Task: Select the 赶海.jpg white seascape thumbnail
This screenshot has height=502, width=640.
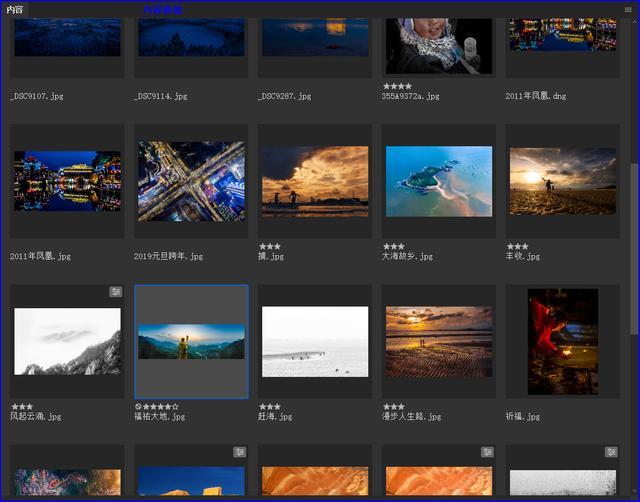Action: click(x=315, y=342)
